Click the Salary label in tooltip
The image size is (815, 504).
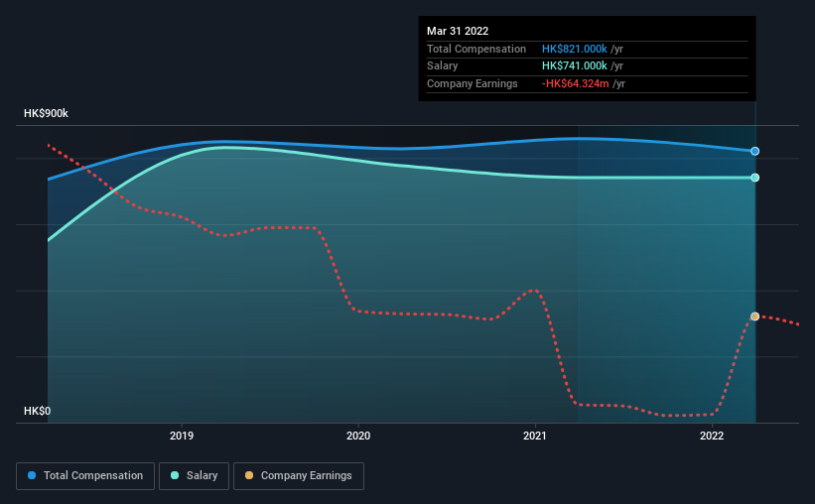(x=443, y=66)
